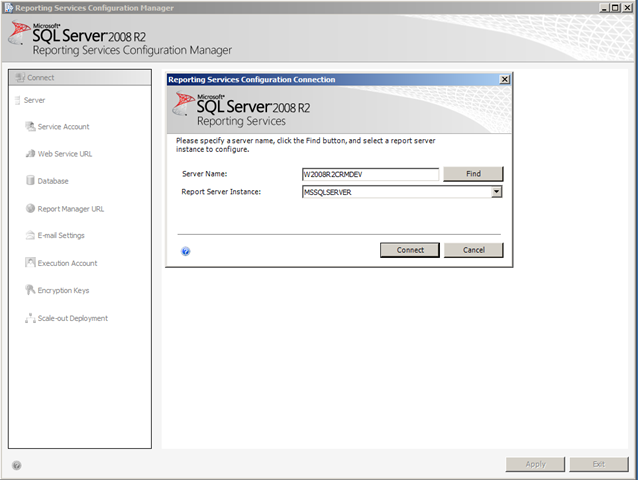Image resolution: width=638 pixels, height=480 pixels.
Task: Click the 'Report Server Instance:' label
Action: point(221,192)
